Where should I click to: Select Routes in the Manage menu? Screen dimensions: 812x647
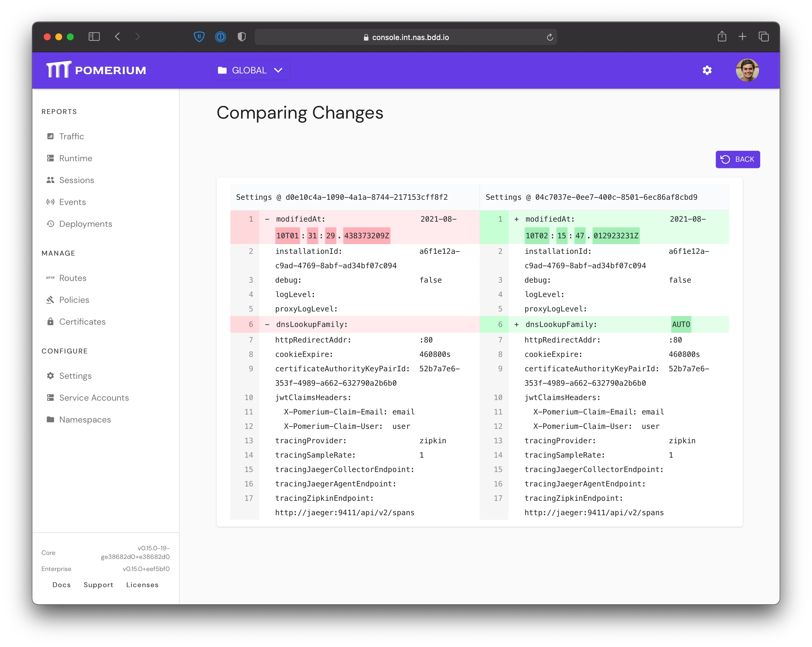[x=73, y=278]
